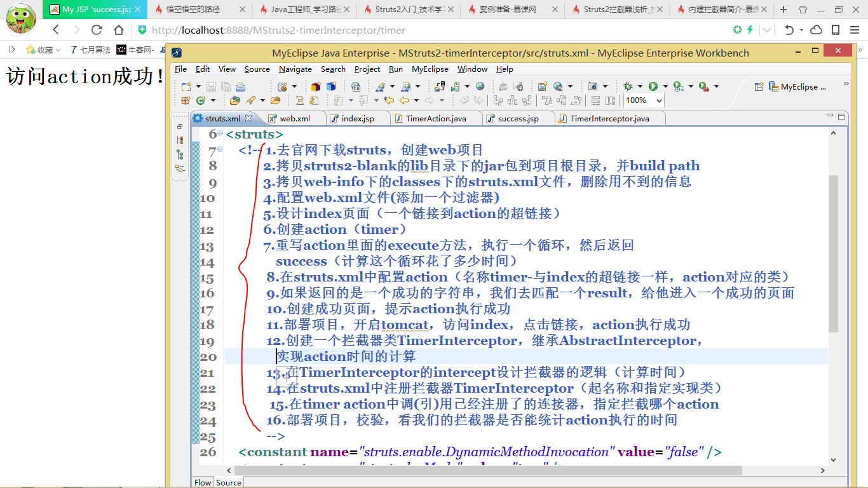Reload the browser page
868x488 pixels.
[x=97, y=30]
